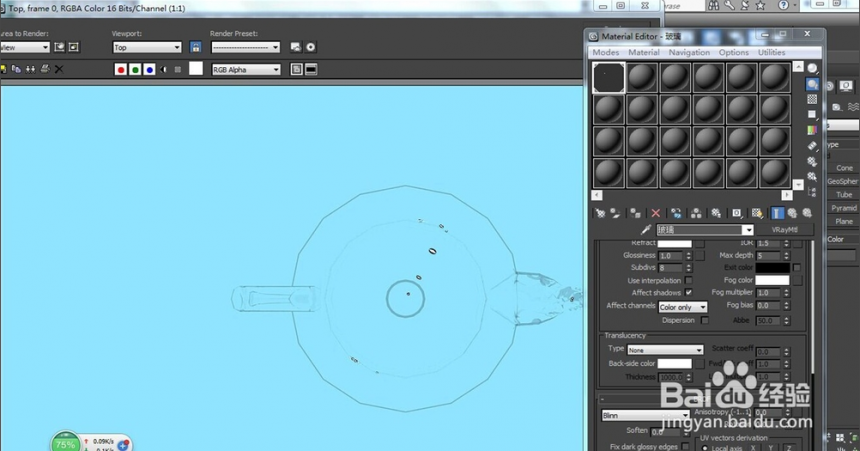Image resolution: width=860 pixels, height=451 pixels.
Task: Toggle Enable Green Channel button
Action: [135, 70]
